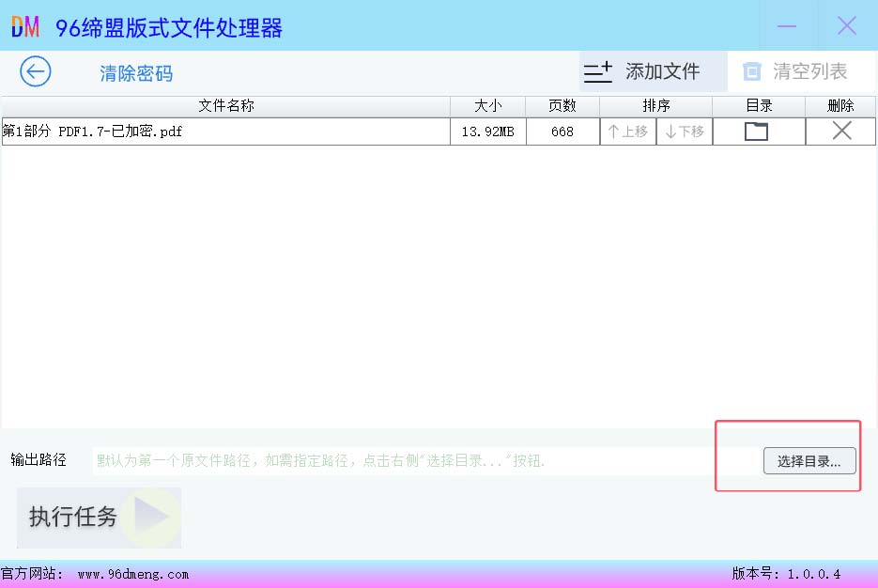Click the 文件名称 column header
Screen dimensions: 878x588
pyautogui.click(x=226, y=106)
